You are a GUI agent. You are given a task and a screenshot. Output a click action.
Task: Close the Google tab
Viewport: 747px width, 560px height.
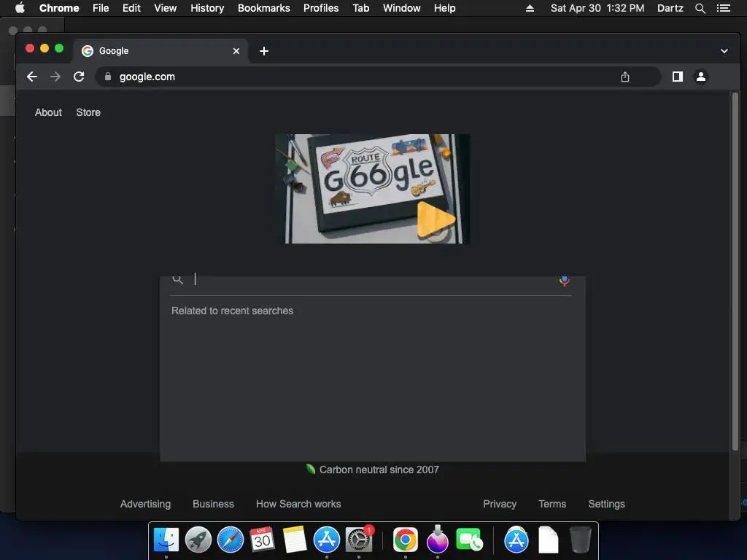coord(236,51)
